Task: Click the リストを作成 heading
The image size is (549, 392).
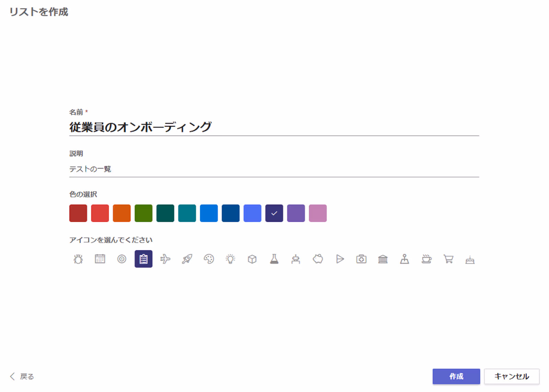Action: point(39,12)
